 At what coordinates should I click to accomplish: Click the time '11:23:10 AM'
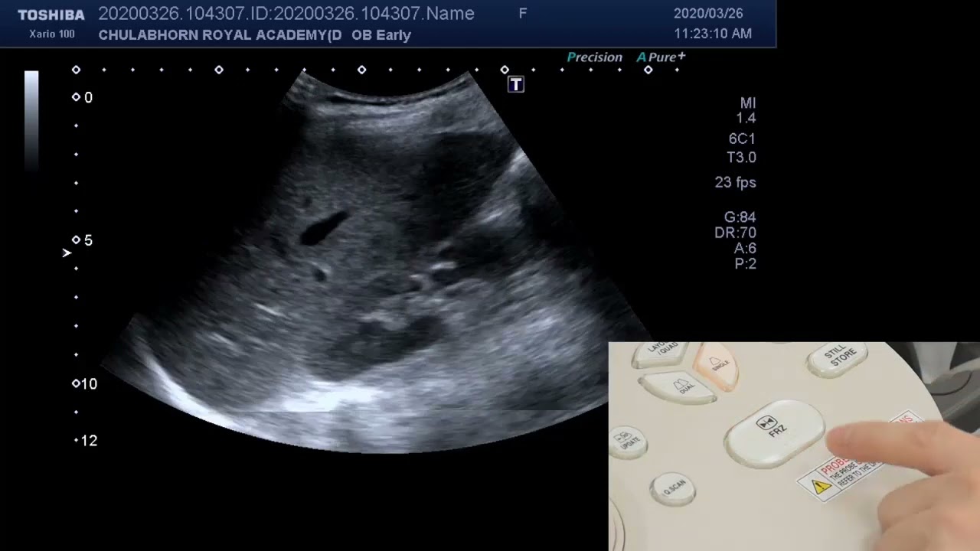coord(713,34)
